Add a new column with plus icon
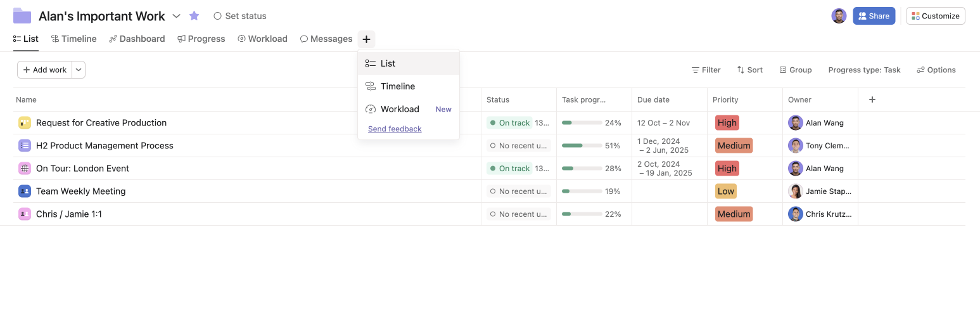 pos(872,100)
